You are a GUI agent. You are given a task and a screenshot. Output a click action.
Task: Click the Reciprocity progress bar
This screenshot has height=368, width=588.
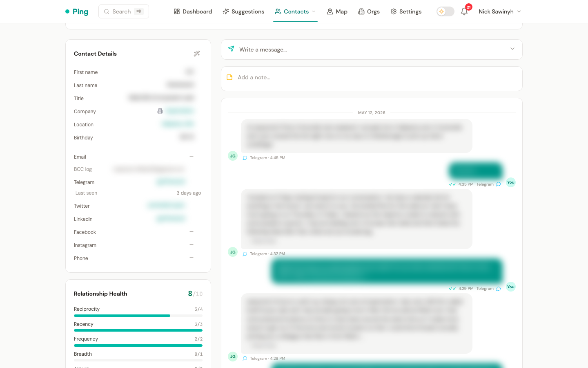(138, 316)
